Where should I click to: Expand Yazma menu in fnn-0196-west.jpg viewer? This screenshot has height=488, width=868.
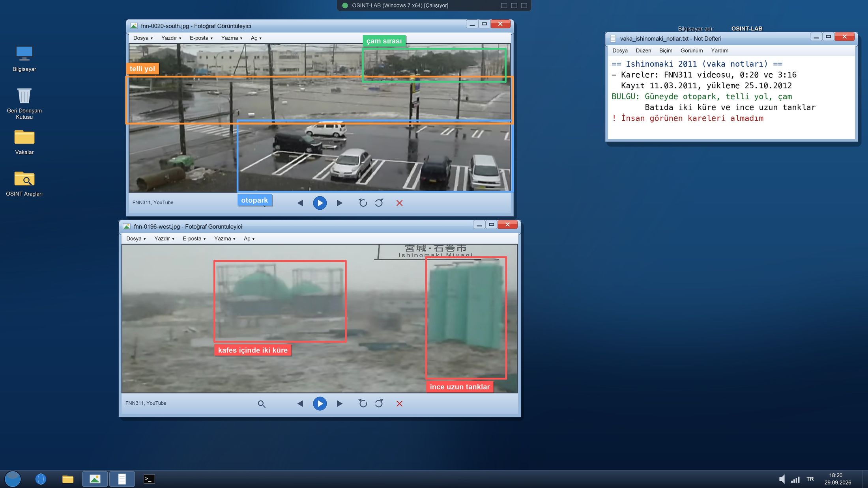coord(224,238)
